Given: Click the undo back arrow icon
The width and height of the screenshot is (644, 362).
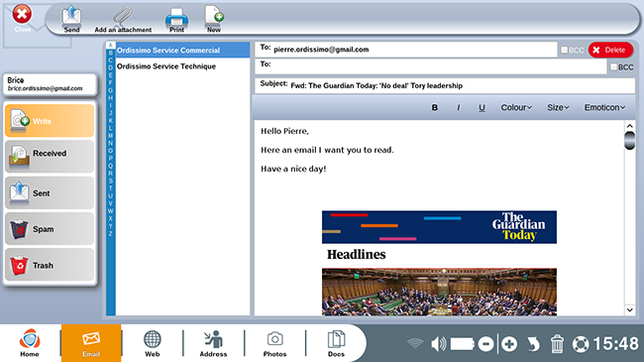Looking at the screenshot, I should click(533, 344).
